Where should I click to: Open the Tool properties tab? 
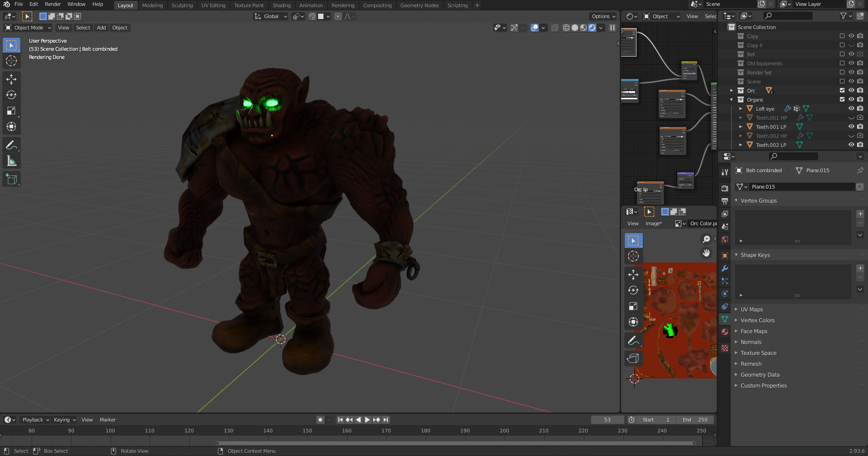[725, 172]
